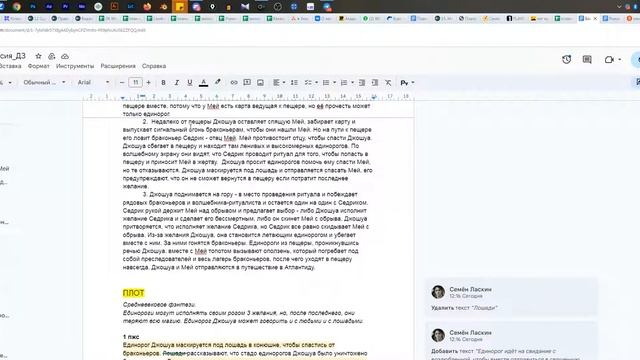This screenshot has width=640, height=360.
Task: Open the Arial font dropdown
Action: [x=93, y=82]
